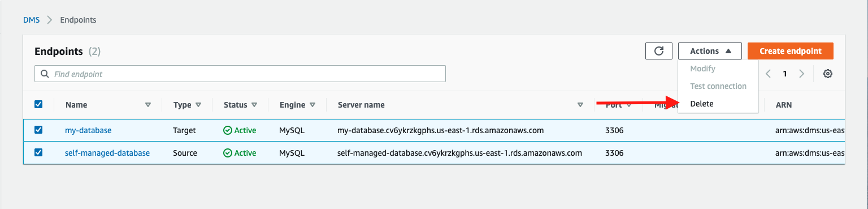Click Target type cell of my-database

click(184, 130)
